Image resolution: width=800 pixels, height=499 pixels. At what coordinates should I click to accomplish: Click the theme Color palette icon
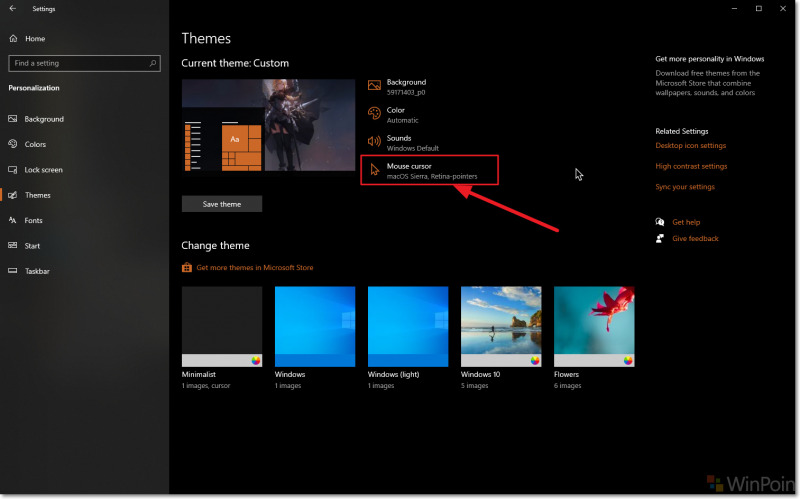click(x=374, y=114)
